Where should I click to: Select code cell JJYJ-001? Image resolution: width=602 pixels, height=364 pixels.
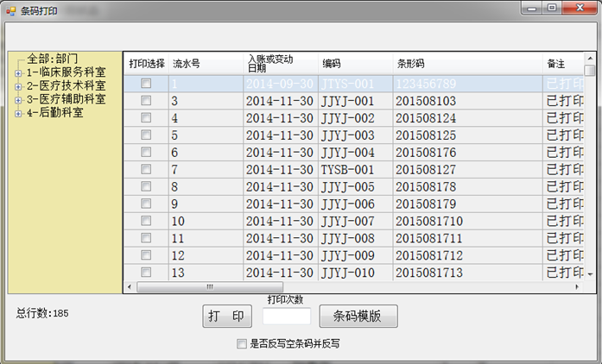click(356, 101)
